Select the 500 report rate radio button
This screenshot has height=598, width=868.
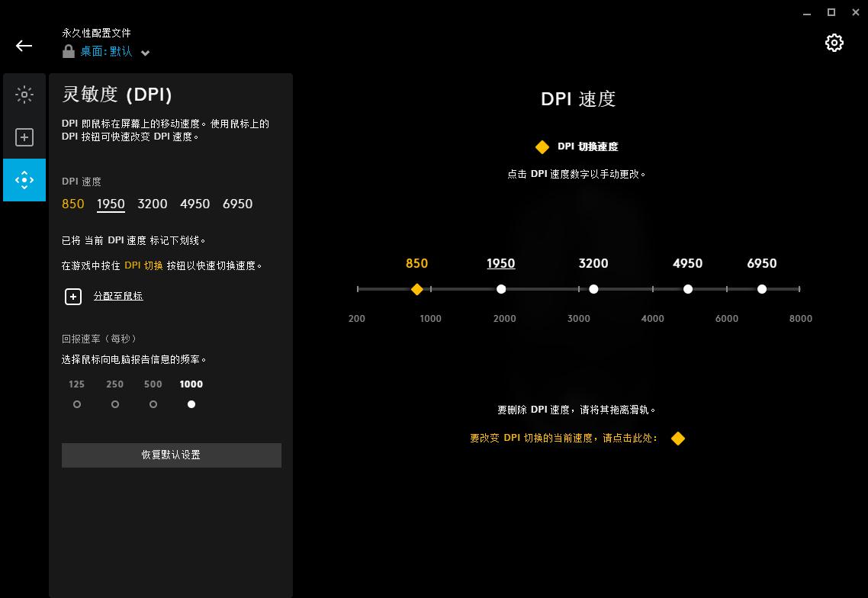coord(153,404)
